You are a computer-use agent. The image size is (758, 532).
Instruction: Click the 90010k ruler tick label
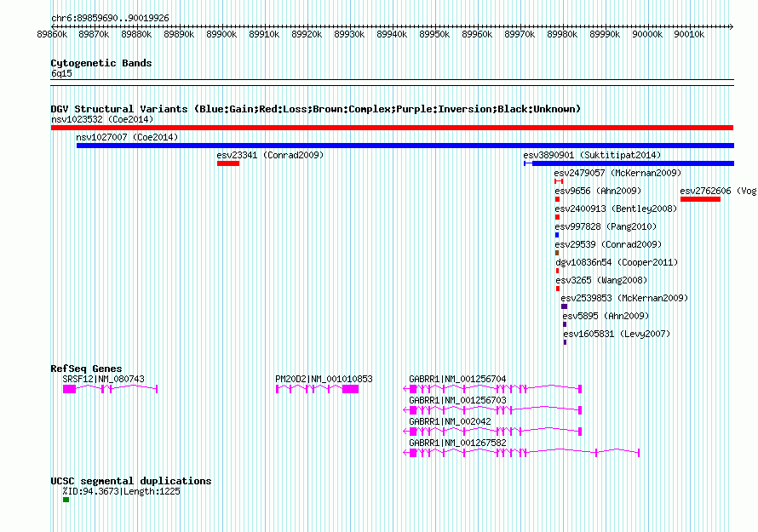(689, 34)
